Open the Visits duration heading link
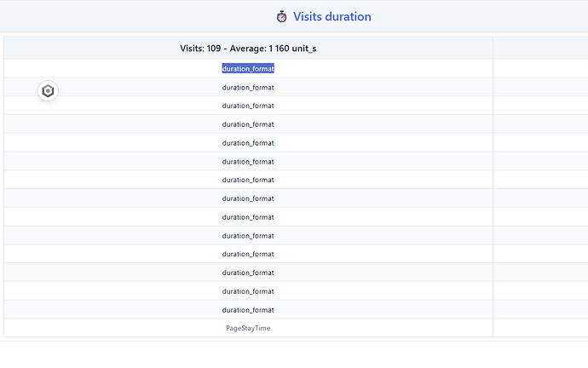This screenshot has width=588, height=368. click(331, 16)
